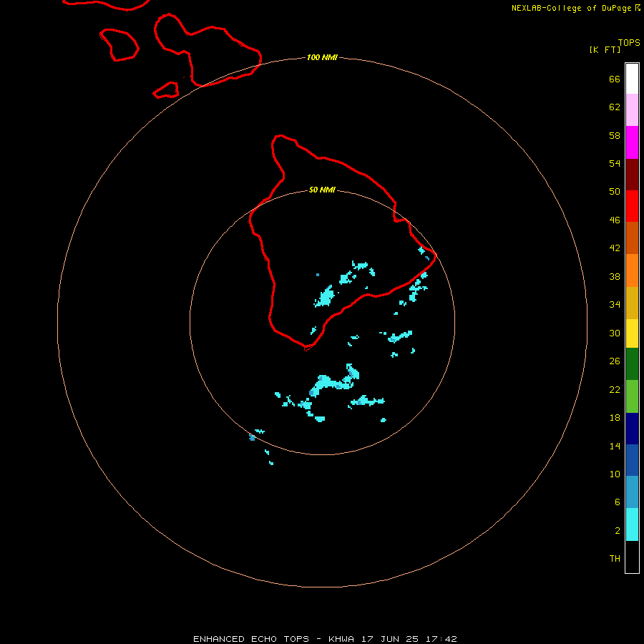Click the dark orange legend swatch above 46

point(632,238)
